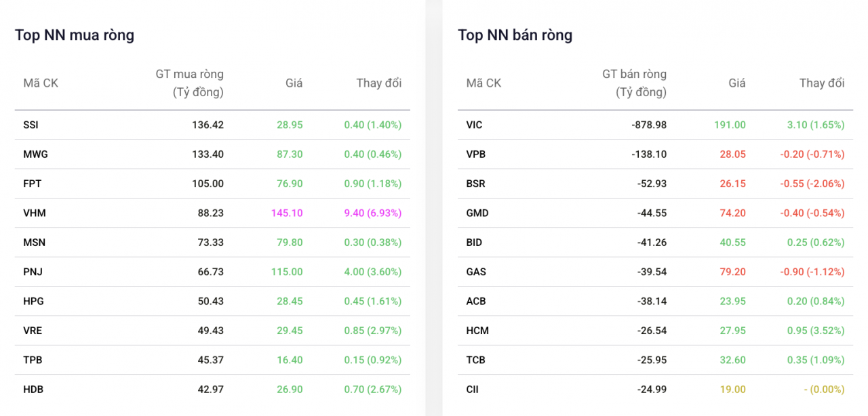Click the 'Top NN mua ròng' heading
Viewport: 868px width, 416px height.
[75, 35]
